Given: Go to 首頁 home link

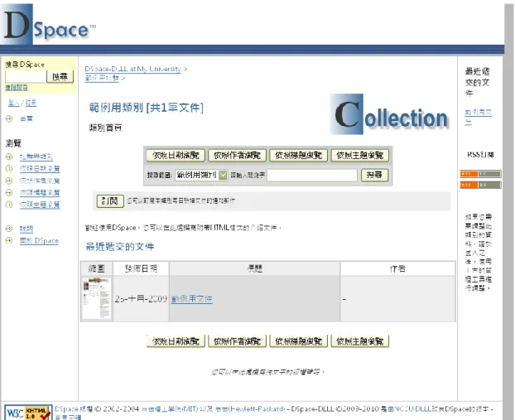Looking at the screenshot, I should coord(26,118).
